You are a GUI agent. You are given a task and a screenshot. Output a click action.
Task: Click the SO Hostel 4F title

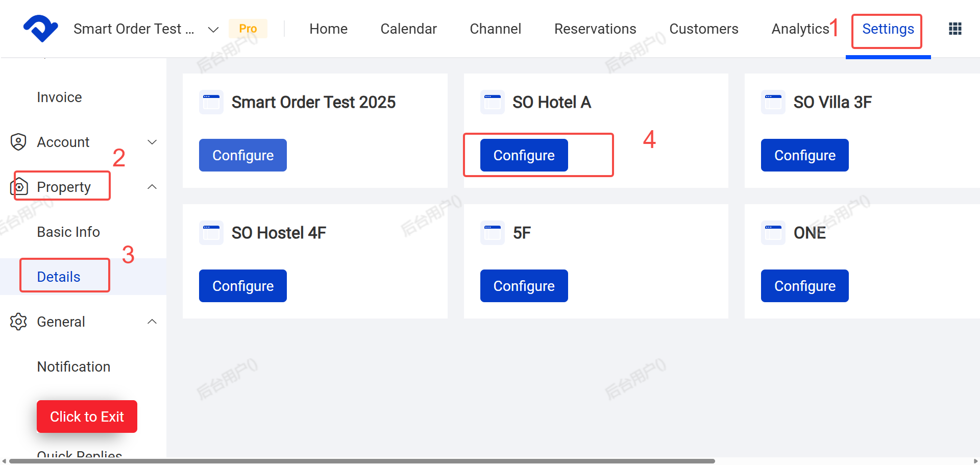(279, 233)
